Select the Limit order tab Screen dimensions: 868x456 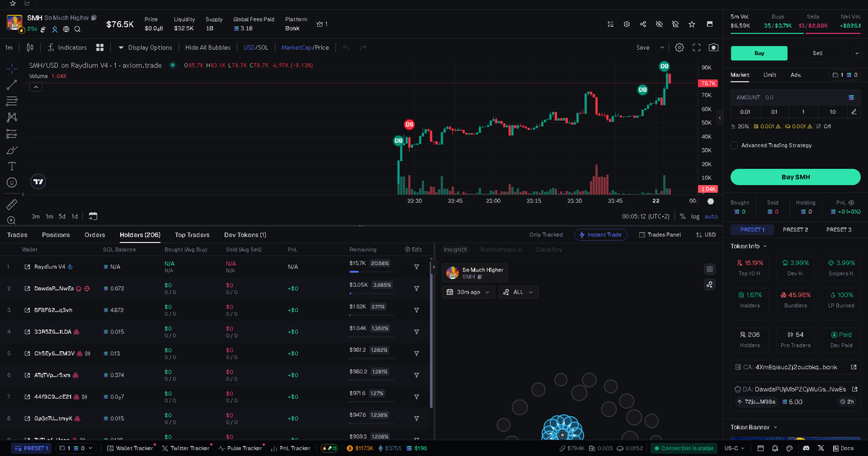pos(770,74)
